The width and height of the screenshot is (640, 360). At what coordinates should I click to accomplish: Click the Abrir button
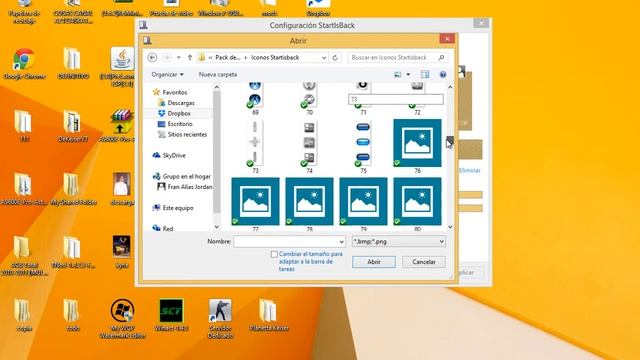(374, 262)
